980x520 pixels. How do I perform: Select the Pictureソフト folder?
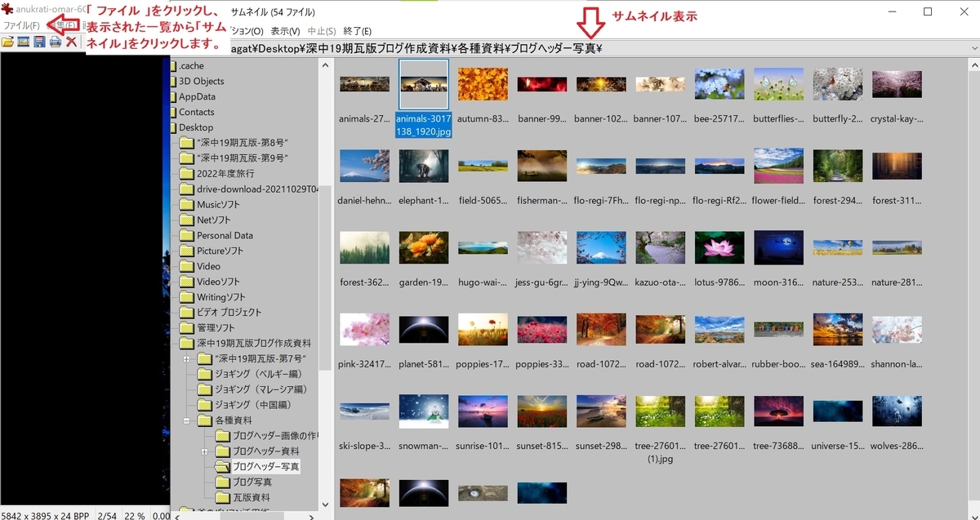pos(220,251)
